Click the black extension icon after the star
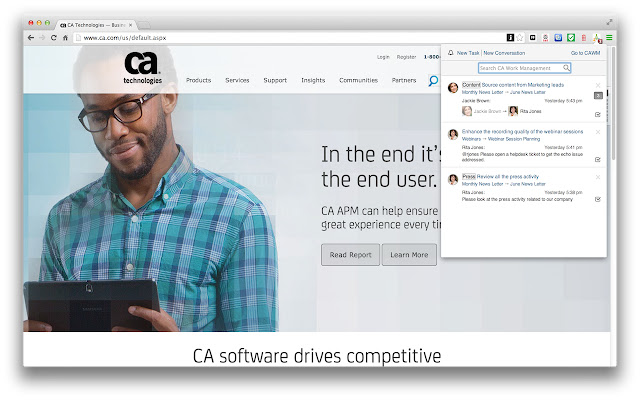The image size is (640, 400). [x=532, y=38]
